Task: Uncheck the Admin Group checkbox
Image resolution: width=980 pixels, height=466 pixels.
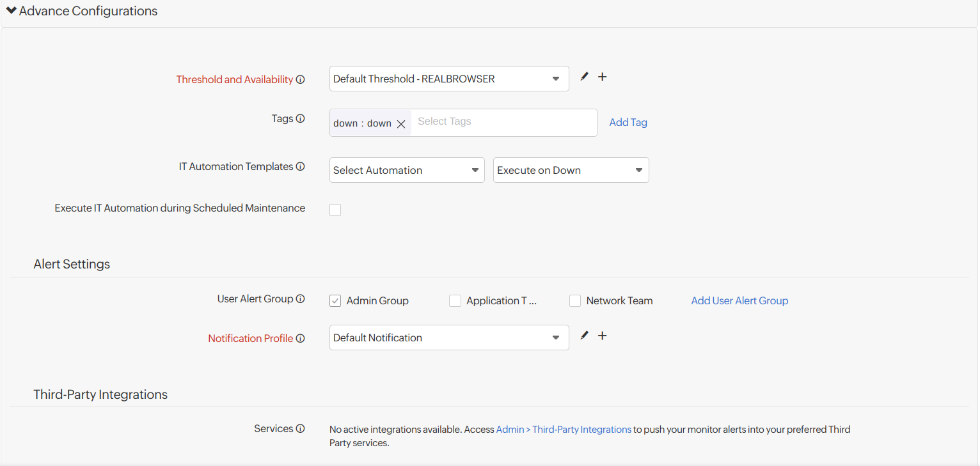Action: coord(335,300)
